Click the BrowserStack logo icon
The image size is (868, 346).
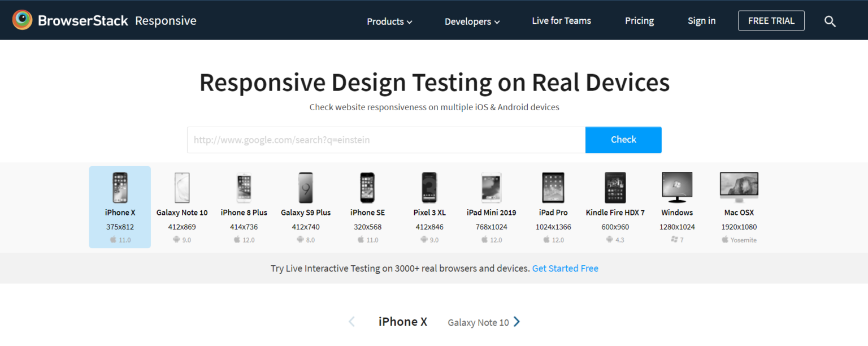[23, 20]
